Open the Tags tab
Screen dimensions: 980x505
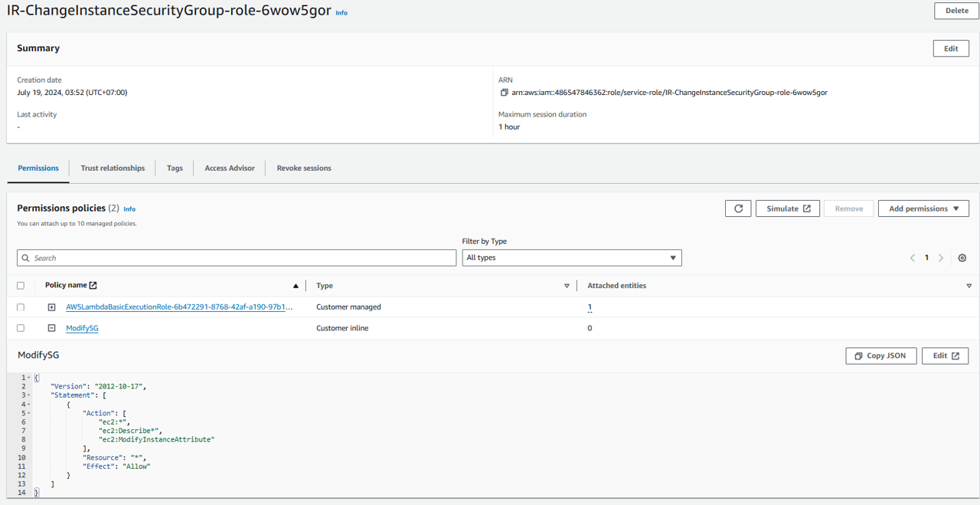[x=175, y=168]
